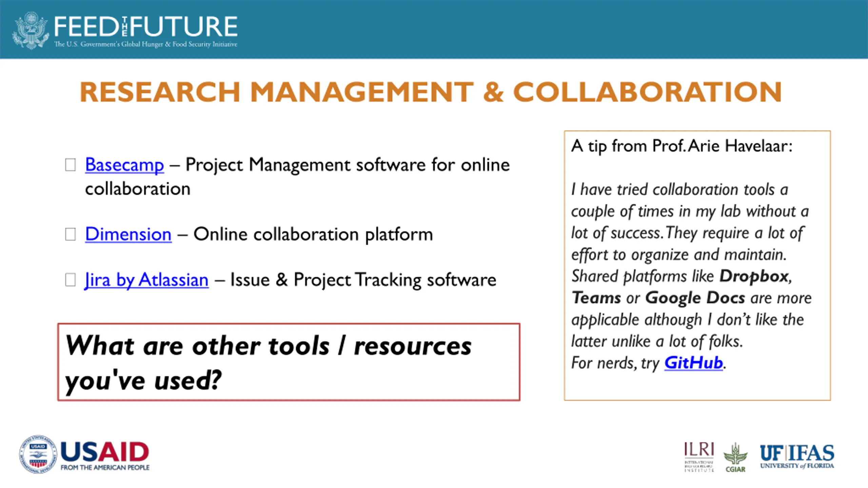Select the Research Management & Collaboration title
Viewport: 868px width, 488px height.
coord(431,92)
